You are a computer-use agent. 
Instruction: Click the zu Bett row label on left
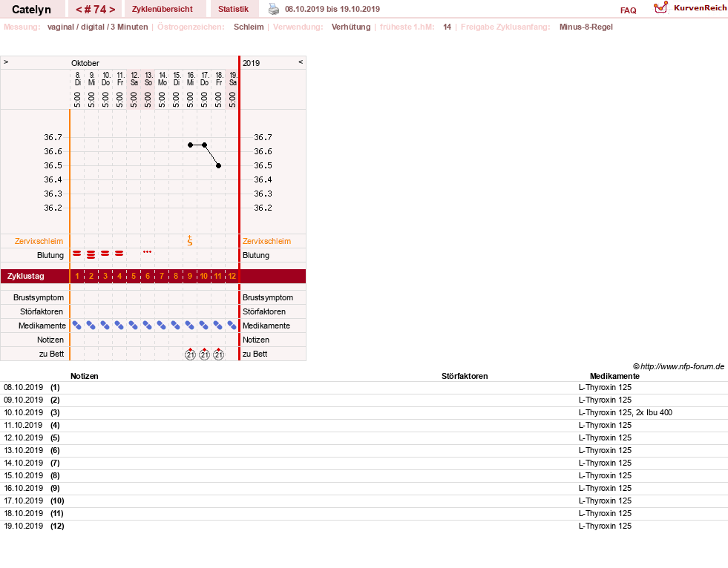(x=51, y=354)
